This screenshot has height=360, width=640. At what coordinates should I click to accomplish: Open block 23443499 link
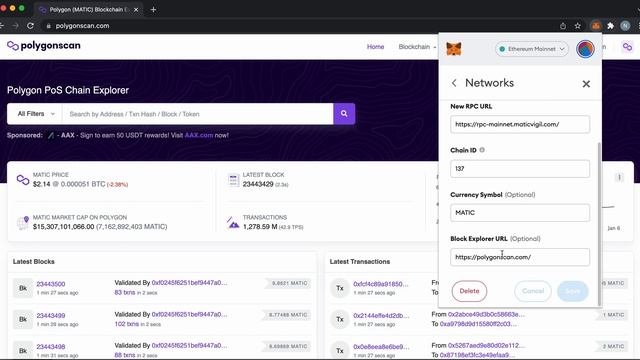[x=51, y=316]
